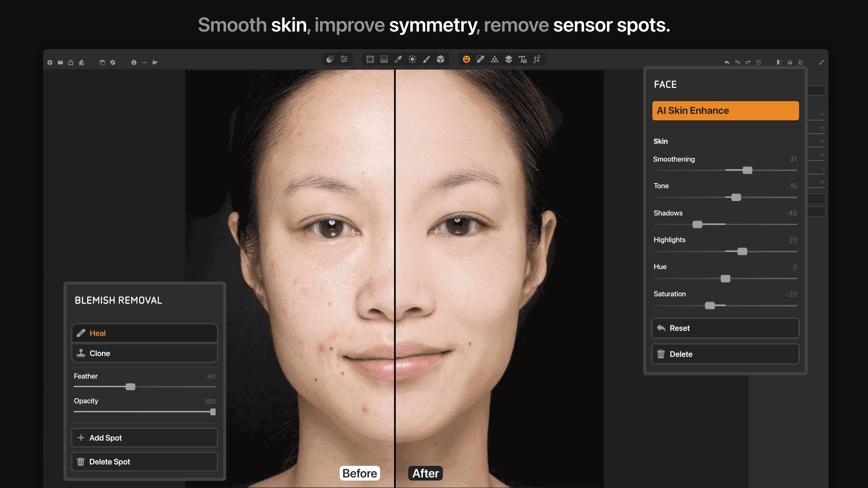Click Delete in the Face panel
The width and height of the screenshot is (868, 488).
tap(725, 354)
